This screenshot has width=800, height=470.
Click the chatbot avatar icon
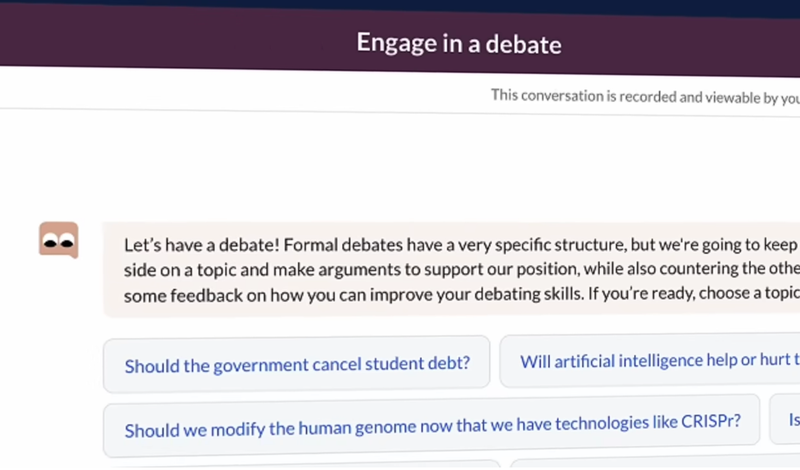[x=58, y=240]
